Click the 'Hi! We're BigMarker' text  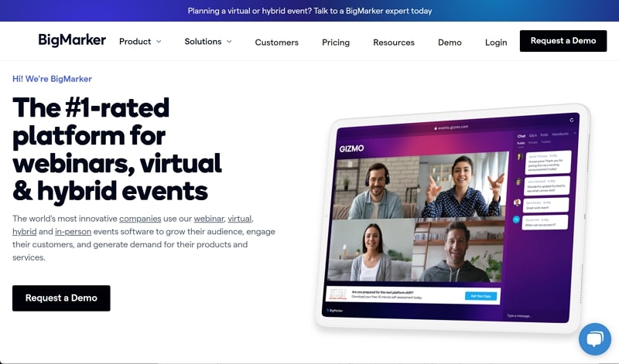(52, 79)
